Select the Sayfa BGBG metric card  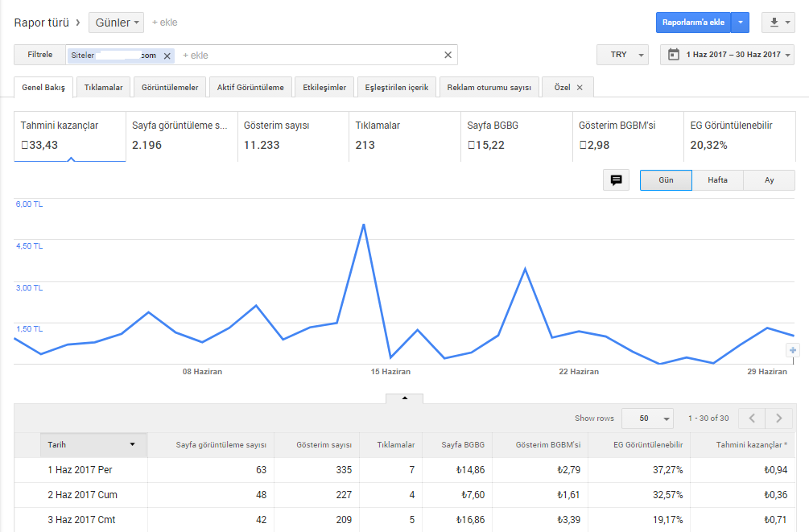pos(517,137)
